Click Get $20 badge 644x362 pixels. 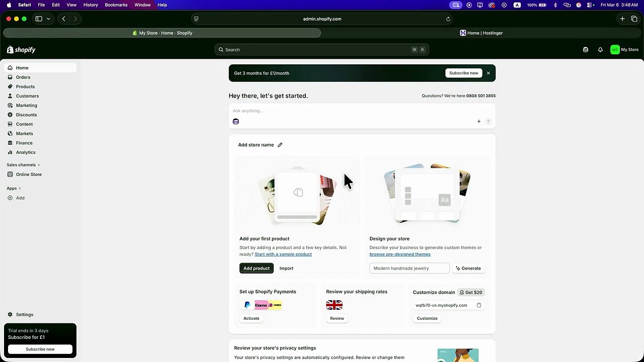[x=471, y=292]
